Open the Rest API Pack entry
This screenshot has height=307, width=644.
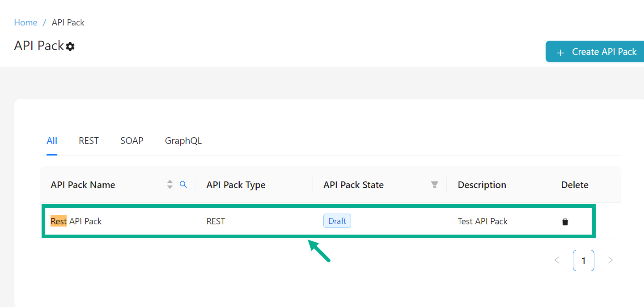[x=76, y=221]
